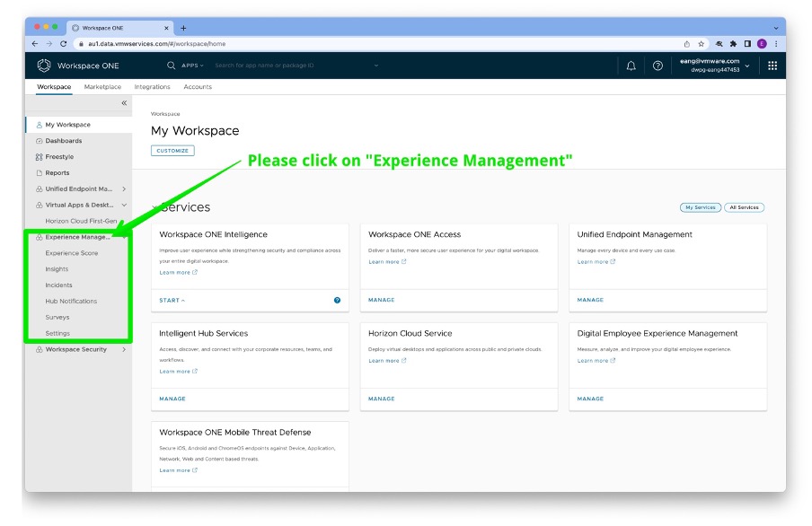Open the account dropdown for eang@vmware.com

[746, 66]
